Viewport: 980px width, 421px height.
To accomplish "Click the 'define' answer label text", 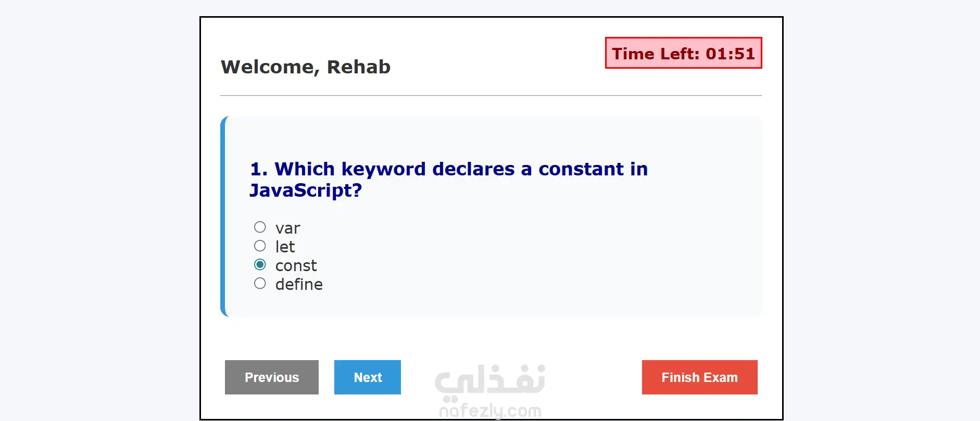I will [x=299, y=285].
